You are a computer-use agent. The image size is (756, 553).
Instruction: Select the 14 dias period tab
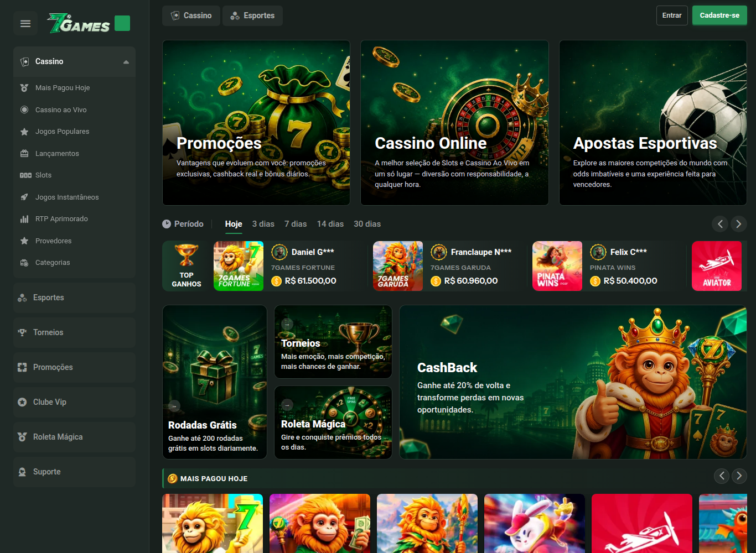point(330,224)
